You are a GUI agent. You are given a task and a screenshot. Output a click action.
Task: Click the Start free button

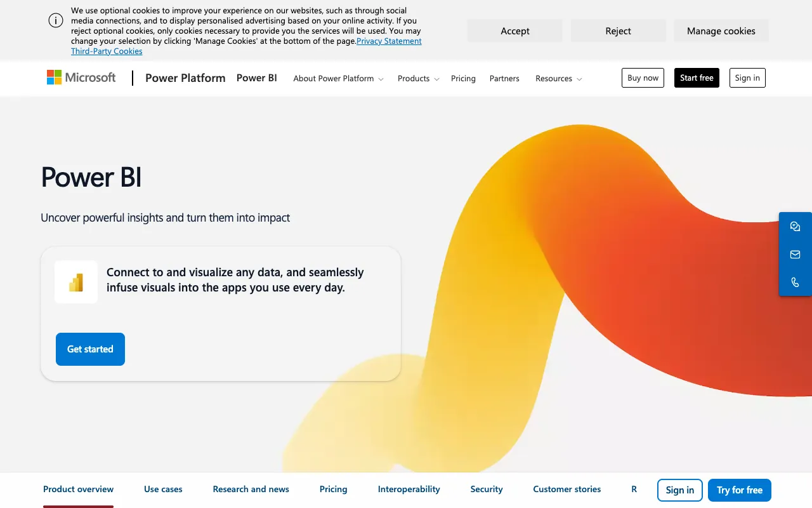click(697, 77)
